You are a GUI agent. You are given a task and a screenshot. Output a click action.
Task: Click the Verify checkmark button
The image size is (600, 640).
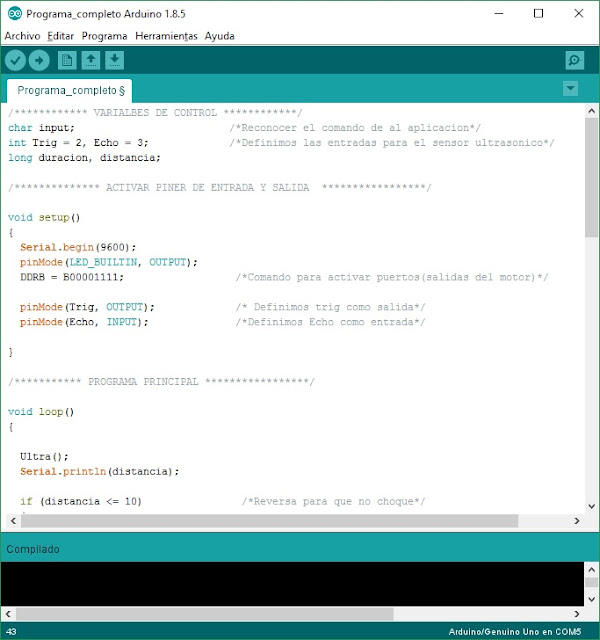[16, 60]
